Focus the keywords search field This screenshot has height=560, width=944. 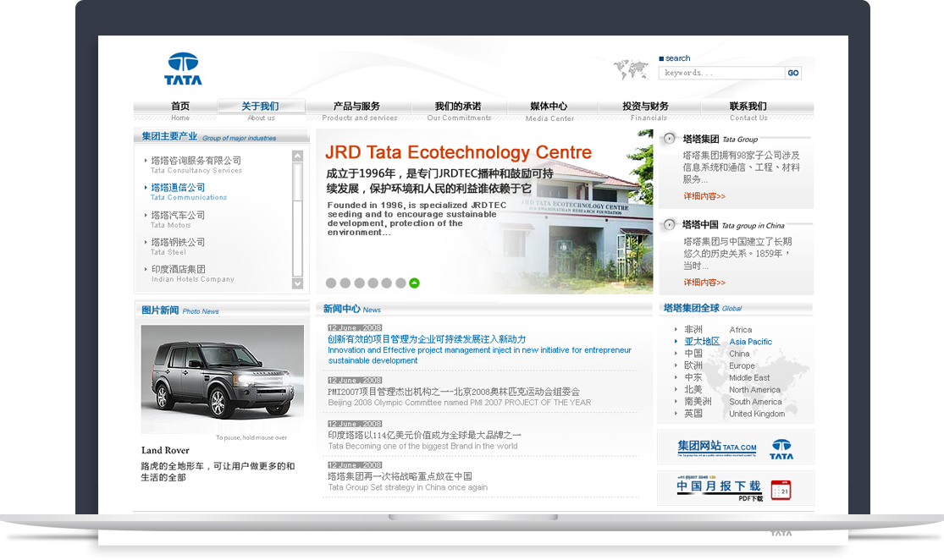tap(722, 73)
